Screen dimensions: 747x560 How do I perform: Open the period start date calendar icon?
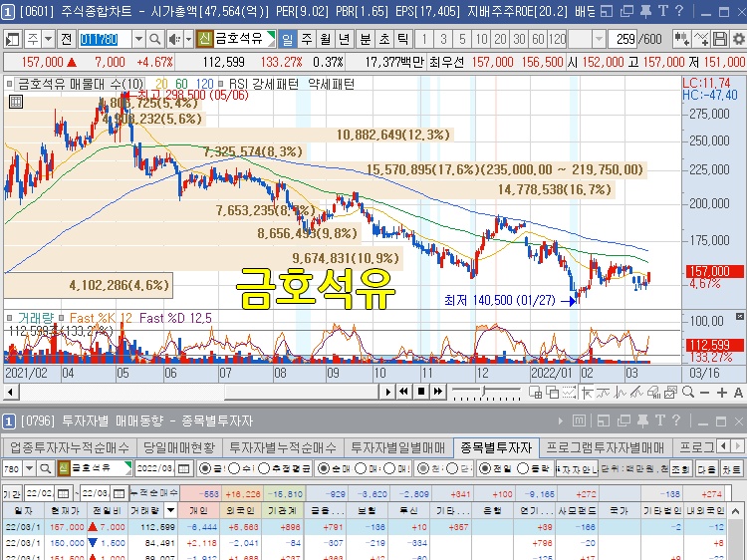click(x=63, y=493)
